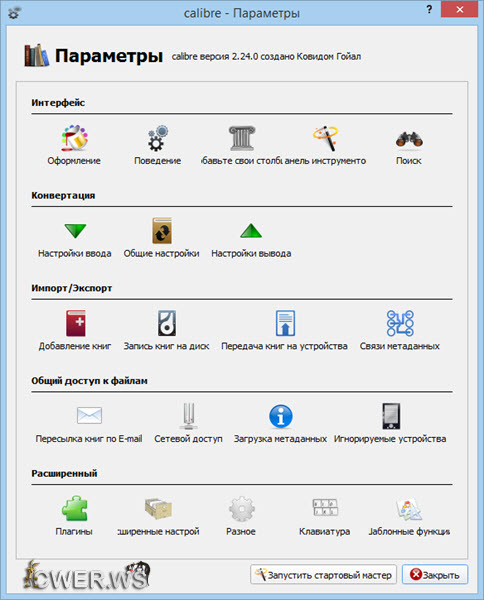Image resolution: width=484 pixels, height=600 pixels.
Task: Click the calibre version 2.24.0 text
Action: (x=266, y=57)
